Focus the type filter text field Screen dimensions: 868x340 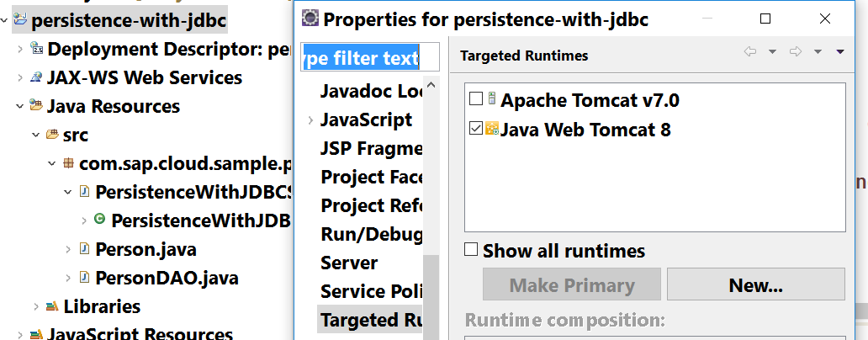coord(370,57)
